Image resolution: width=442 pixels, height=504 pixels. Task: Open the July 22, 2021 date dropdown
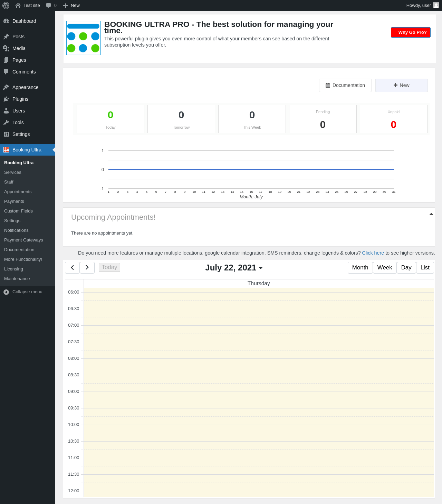[234, 268]
